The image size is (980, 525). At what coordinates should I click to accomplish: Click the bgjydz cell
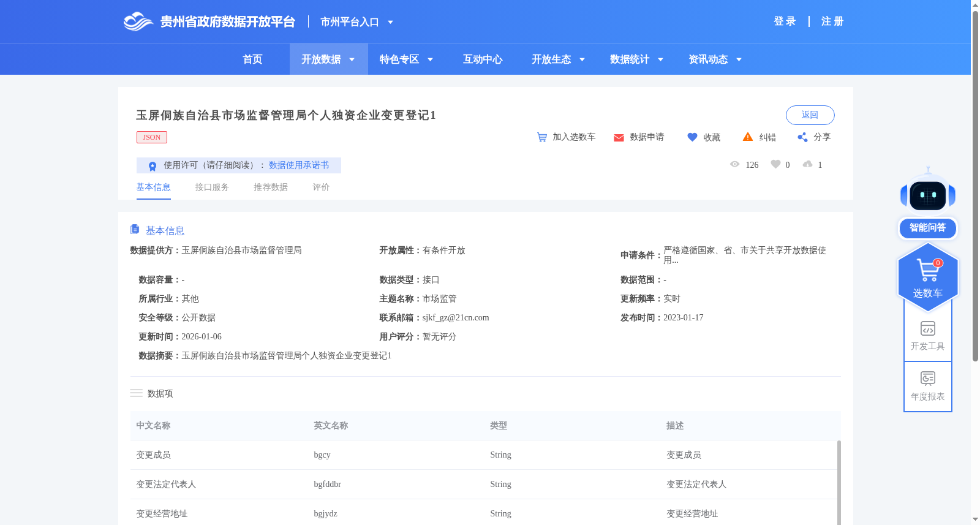(325, 514)
